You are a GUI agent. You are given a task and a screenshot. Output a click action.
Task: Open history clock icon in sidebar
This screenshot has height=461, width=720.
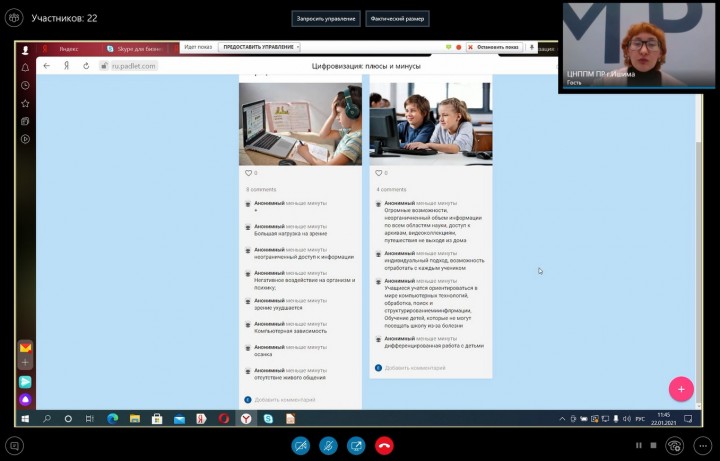tap(26, 85)
